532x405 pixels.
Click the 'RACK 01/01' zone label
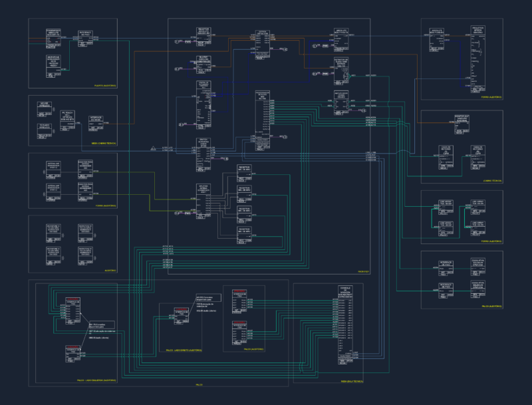(364, 272)
